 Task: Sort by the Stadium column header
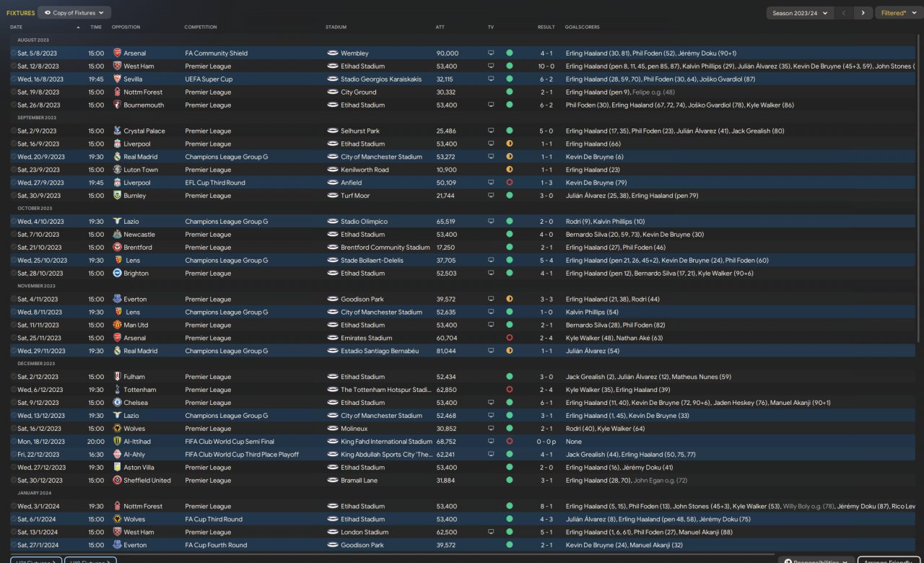pyautogui.click(x=336, y=27)
